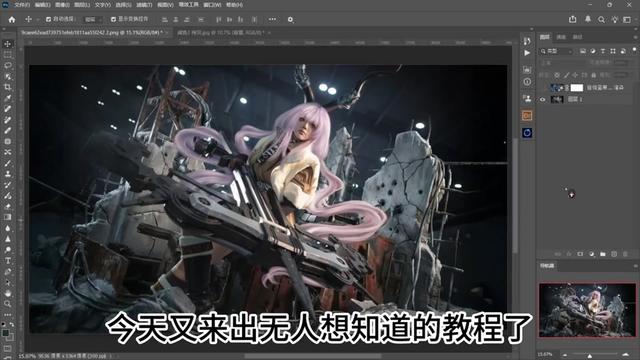Viewport: 640px width, 360px height.
Task: Open the options bar gear settings
Action: (x=290, y=20)
